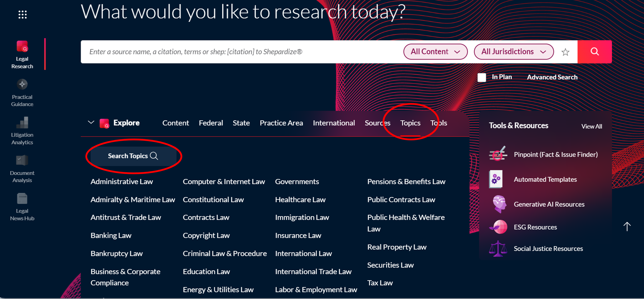This screenshot has width=644, height=299.
Task: Open Education Law topic
Action: (x=206, y=271)
